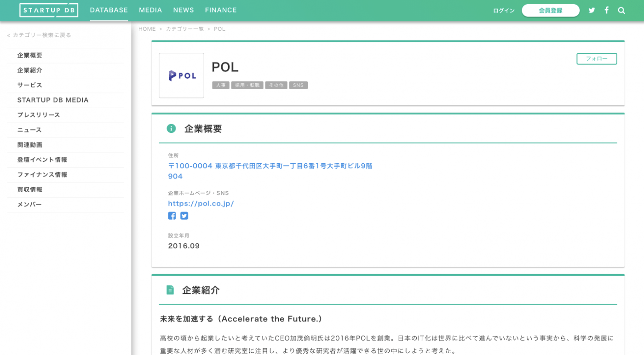Select ファイナンス情報 in the sidebar

(x=42, y=175)
